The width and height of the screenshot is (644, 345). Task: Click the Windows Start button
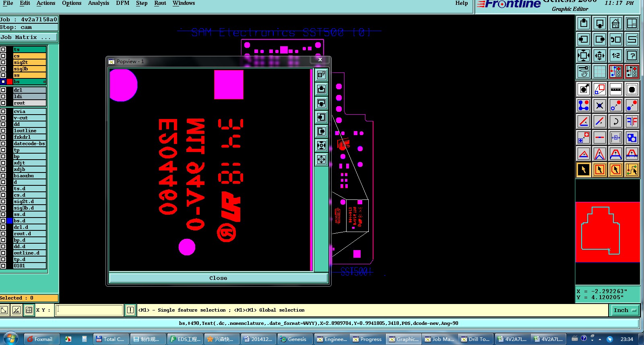point(11,338)
